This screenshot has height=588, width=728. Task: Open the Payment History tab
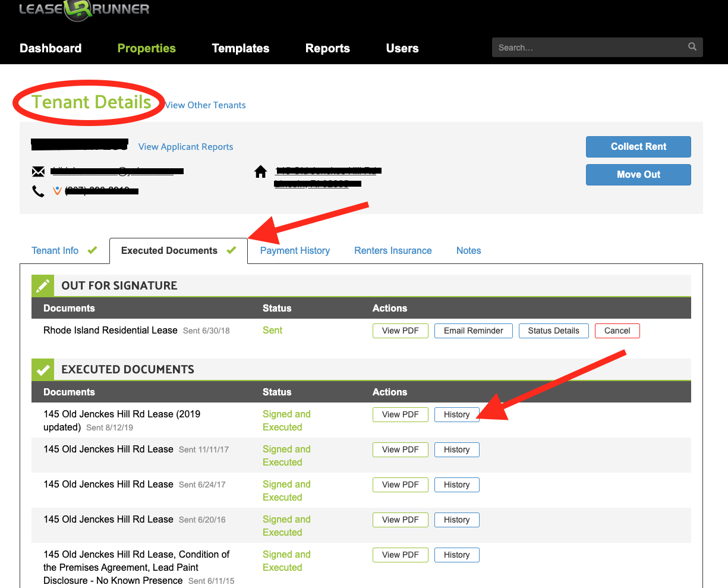pos(295,251)
